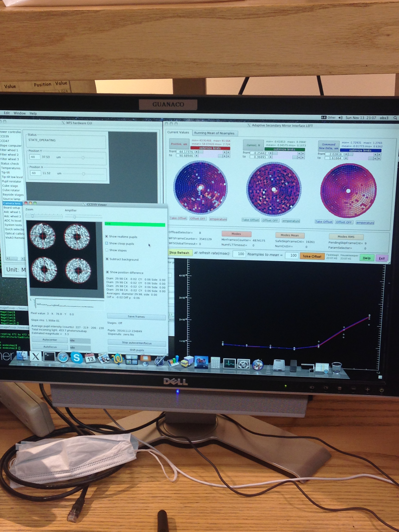The width and height of the screenshot is (399, 532).
Task: Click Autofocus button in CCD39 Viewer
Action: click(50, 347)
